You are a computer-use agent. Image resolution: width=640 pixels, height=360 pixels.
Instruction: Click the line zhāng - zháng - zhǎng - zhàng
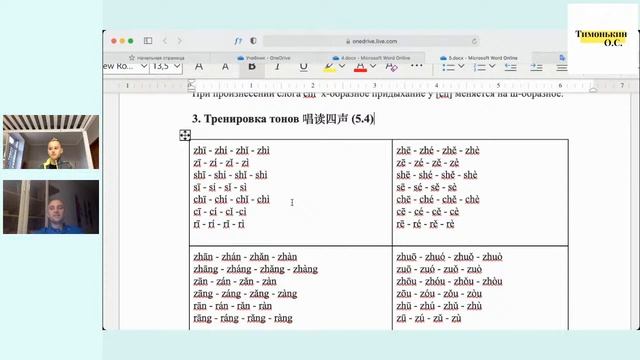coord(256,269)
